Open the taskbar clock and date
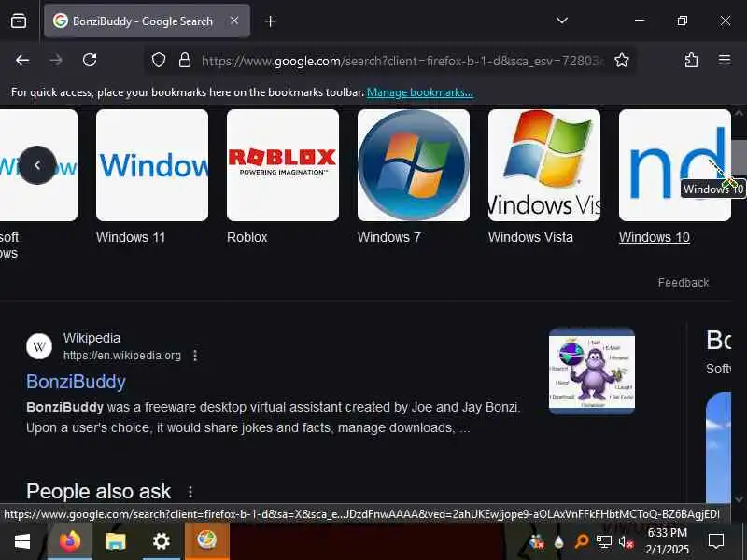Viewport: 747px width, 560px height. pyautogui.click(x=667, y=541)
